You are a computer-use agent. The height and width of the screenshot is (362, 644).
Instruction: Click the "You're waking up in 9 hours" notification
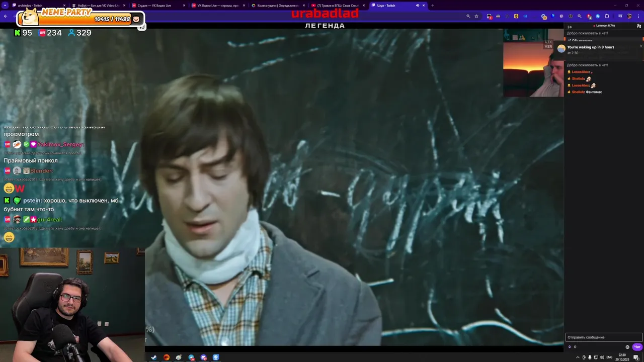pyautogui.click(x=599, y=49)
